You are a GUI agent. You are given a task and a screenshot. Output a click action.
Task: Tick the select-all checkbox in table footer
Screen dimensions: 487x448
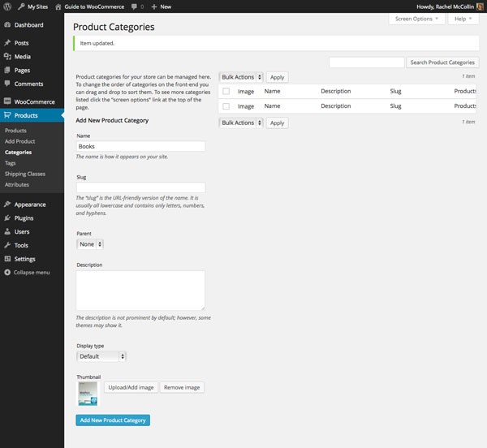(x=226, y=106)
